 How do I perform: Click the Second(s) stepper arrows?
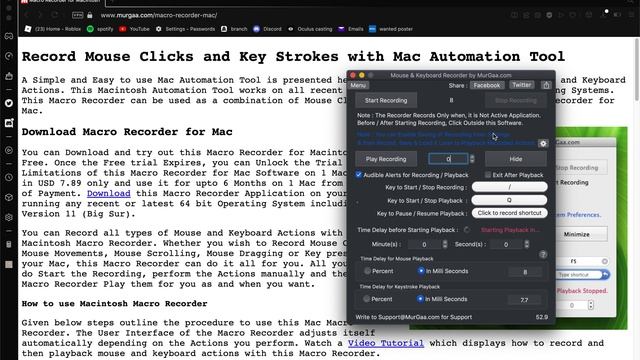(527, 244)
